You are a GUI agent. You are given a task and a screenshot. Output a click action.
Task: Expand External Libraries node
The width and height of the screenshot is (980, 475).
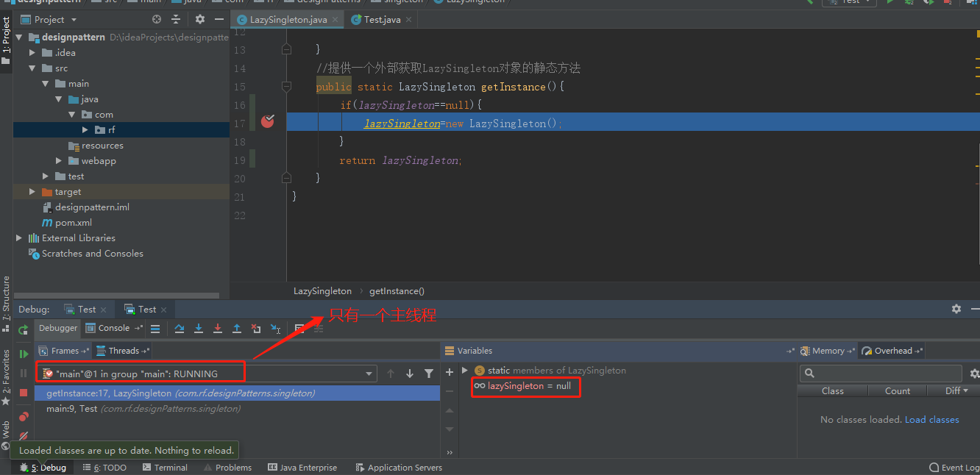pyautogui.click(x=19, y=238)
